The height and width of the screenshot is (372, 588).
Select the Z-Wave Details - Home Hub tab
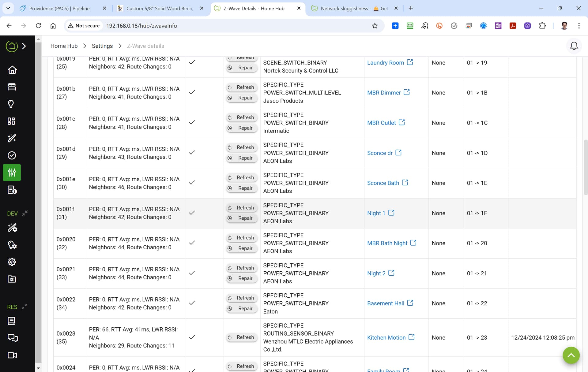pyautogui.click(x=254, y=8)
